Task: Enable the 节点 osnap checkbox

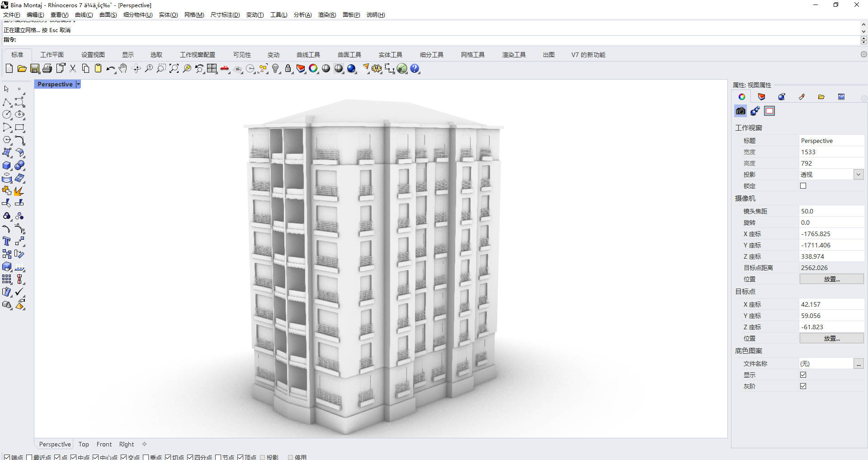Action: 218,457
